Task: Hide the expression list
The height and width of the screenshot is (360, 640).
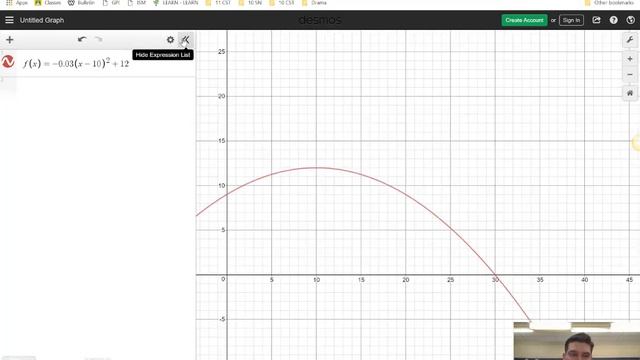Action: (x=186, y=40)
